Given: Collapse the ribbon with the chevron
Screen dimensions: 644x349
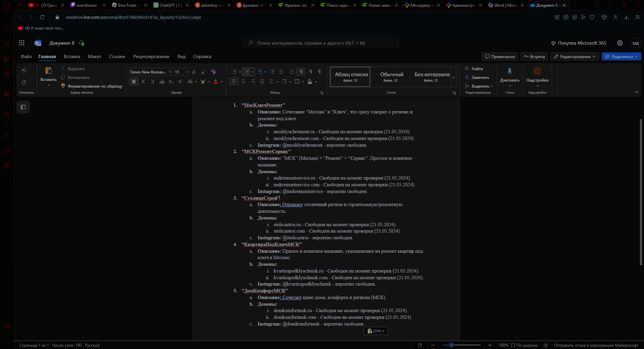Looking at the screenshot, I should coord(636,92).
